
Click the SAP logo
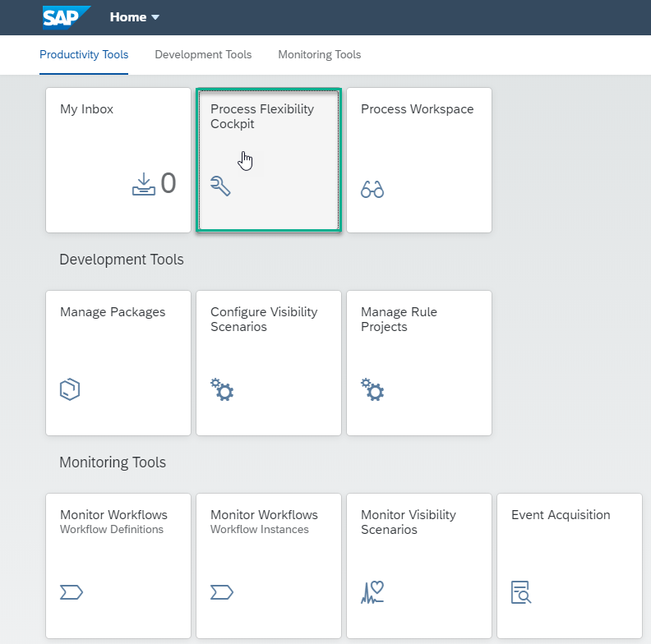point(66,17)
